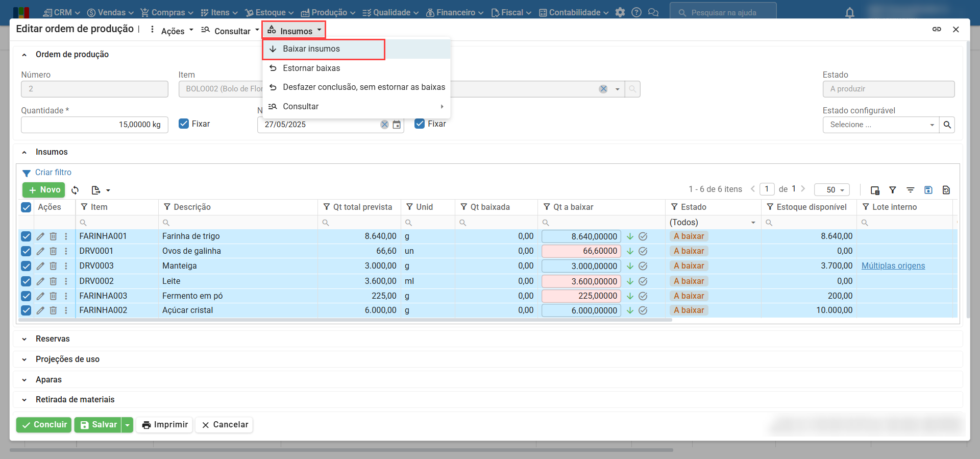Image resolution: width=980 pixels, height=459 pixels.
Task: Open the Múltiplas origens link
Action: [x=893, y=266]
